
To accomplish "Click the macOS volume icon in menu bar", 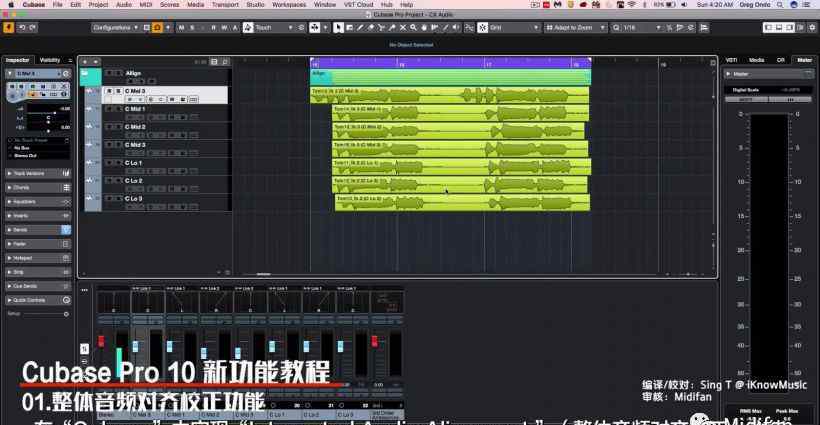I will point(684,4).
